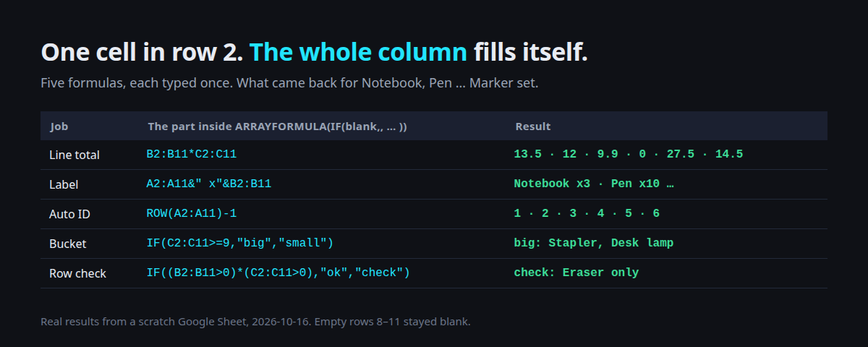Select the 'Bucket' job cell
Viewport: 868px width, 347px height.
pyautogui.click(x=67, y=244)
